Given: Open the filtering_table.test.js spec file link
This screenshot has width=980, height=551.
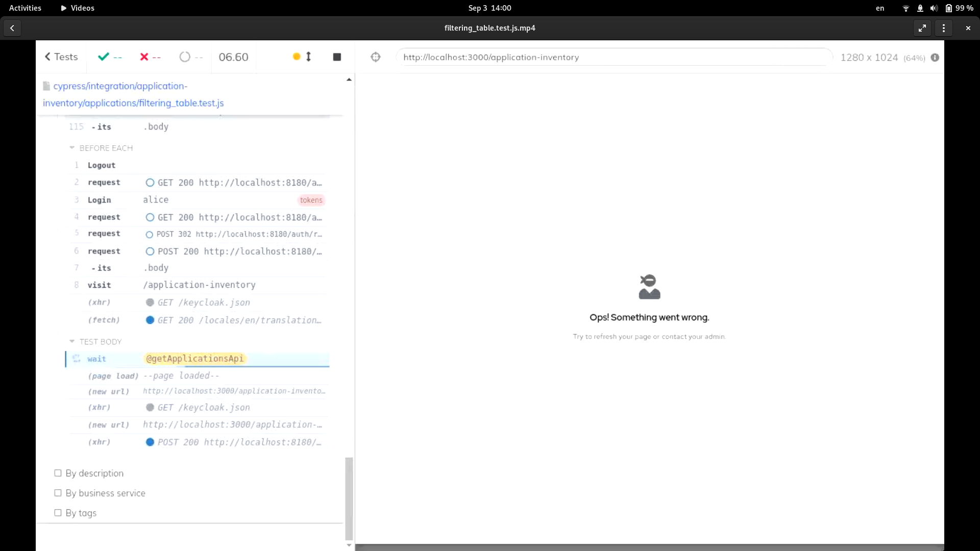Looking at the screenshot, I should pos(133,94).
